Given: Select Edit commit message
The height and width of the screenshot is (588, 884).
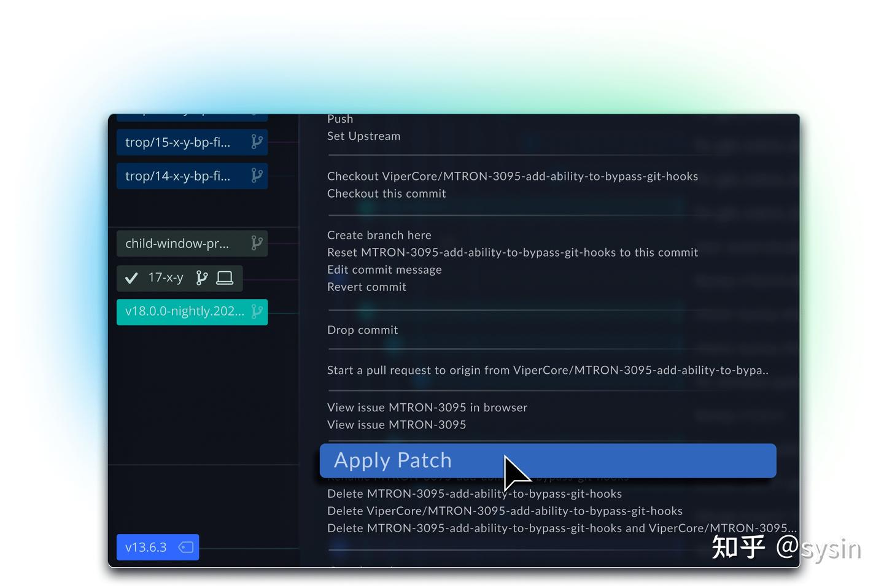Looking at the screenshot, I should 384,269.
